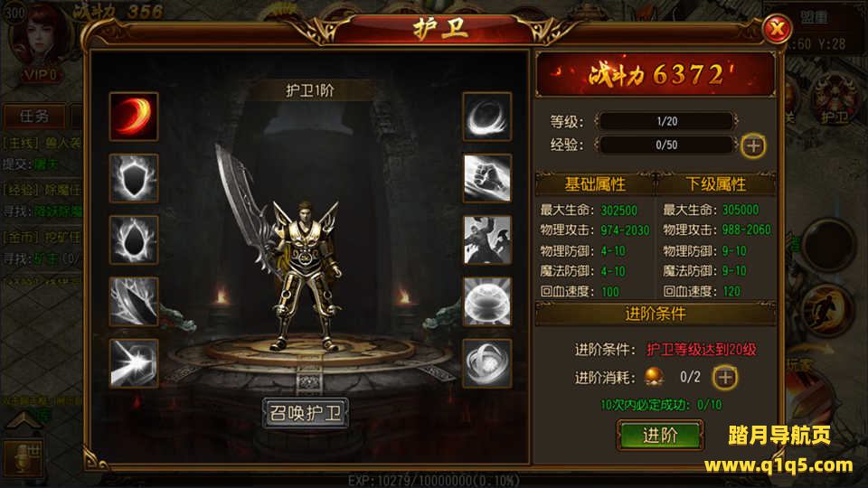Switch to the 基础属性 tab header
Viewport: 868px width, 488px height.
[x=595, y=184]
